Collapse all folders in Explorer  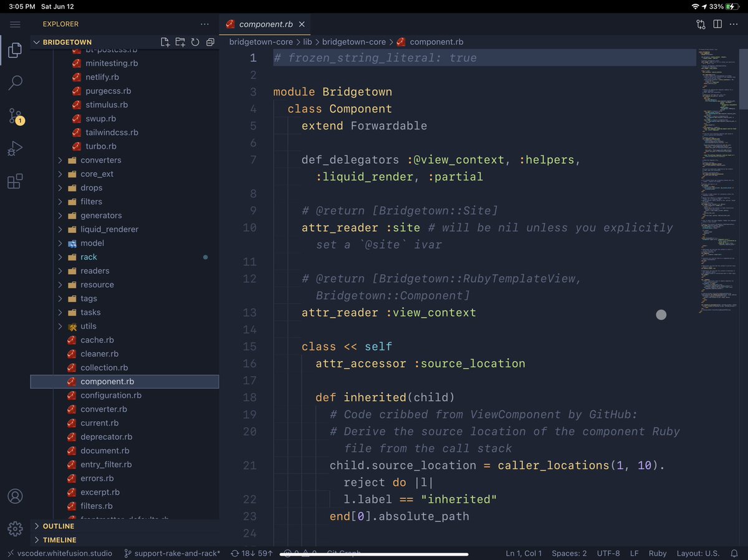pyautogui.click(x=210, y=42)
